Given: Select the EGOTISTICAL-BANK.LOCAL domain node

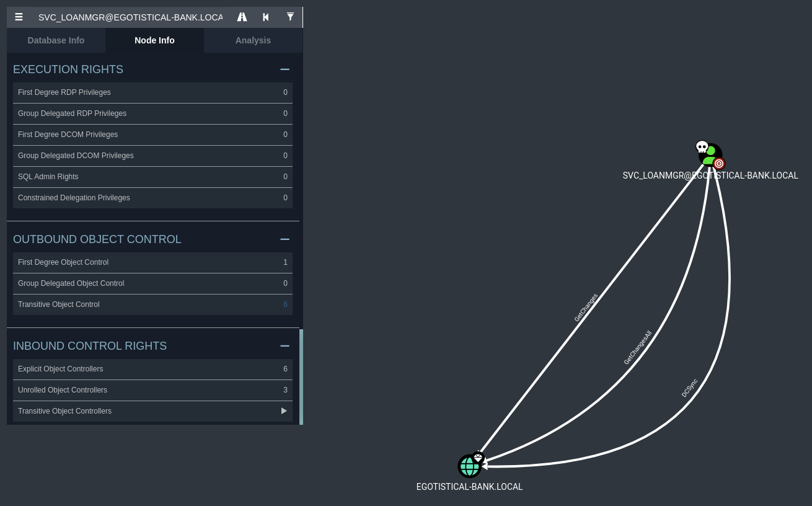Looking at the screenshot, I should point(469,466).
